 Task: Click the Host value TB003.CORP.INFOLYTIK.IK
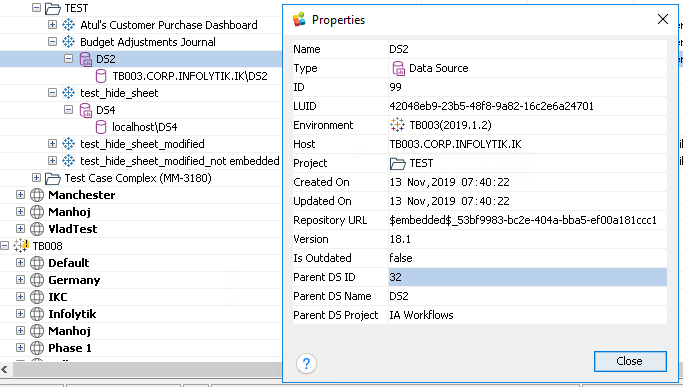tap(455, 144)
